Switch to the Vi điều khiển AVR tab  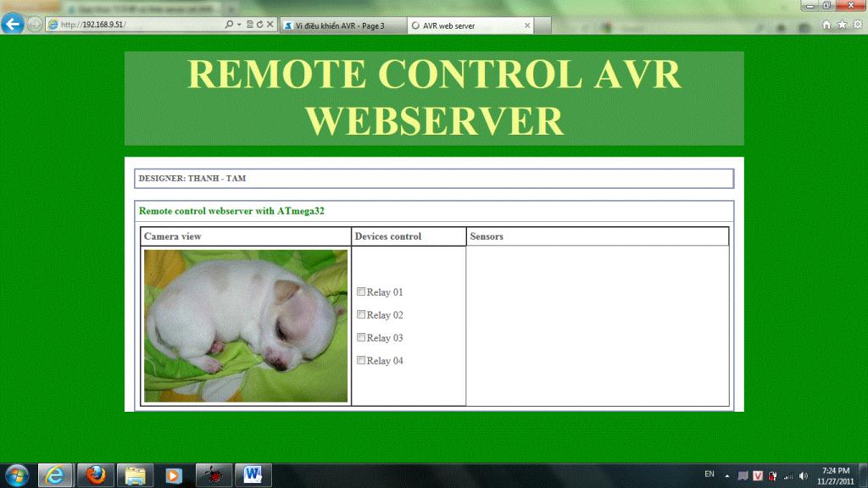point(343,25)
